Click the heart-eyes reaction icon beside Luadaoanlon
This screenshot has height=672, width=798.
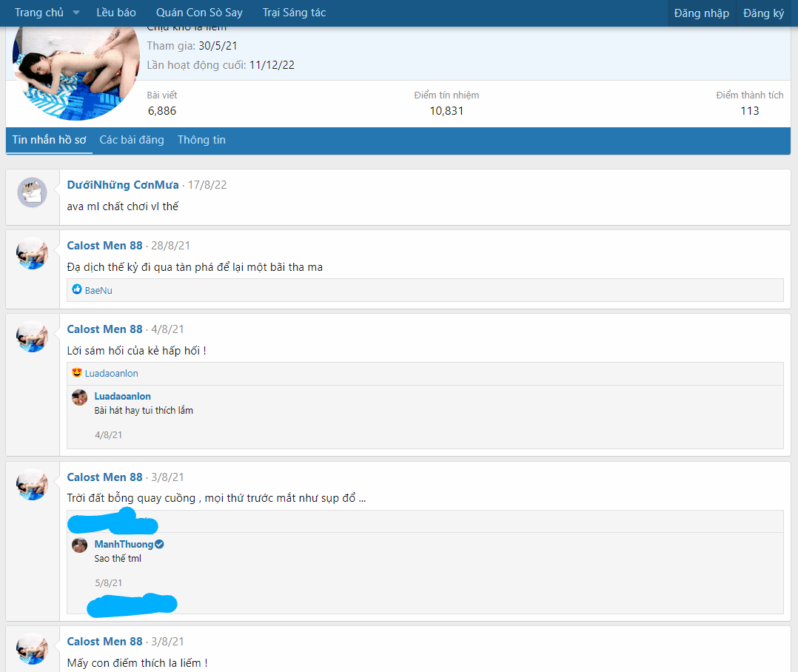click(77, 373)
